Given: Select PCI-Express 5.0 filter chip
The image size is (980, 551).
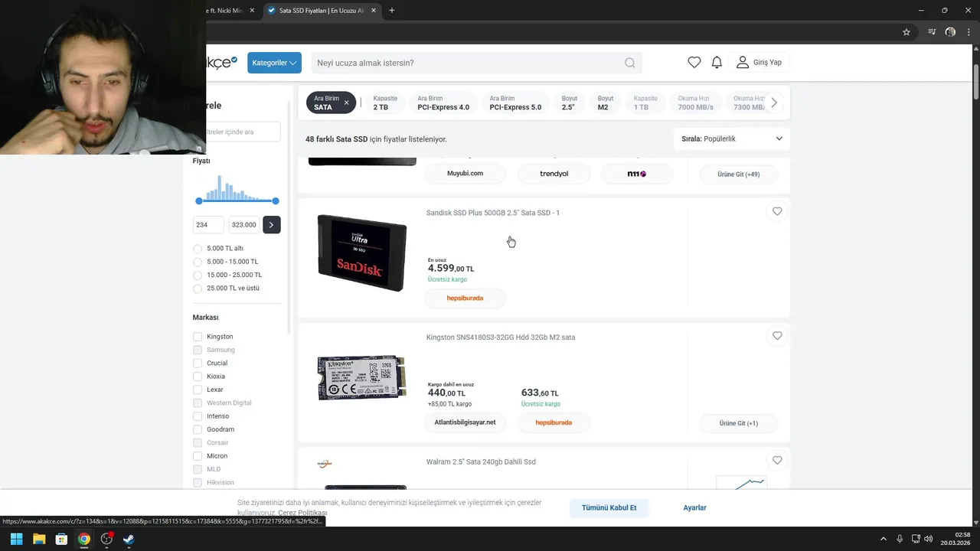Looking at the screenshot, I should coord(515,103).
